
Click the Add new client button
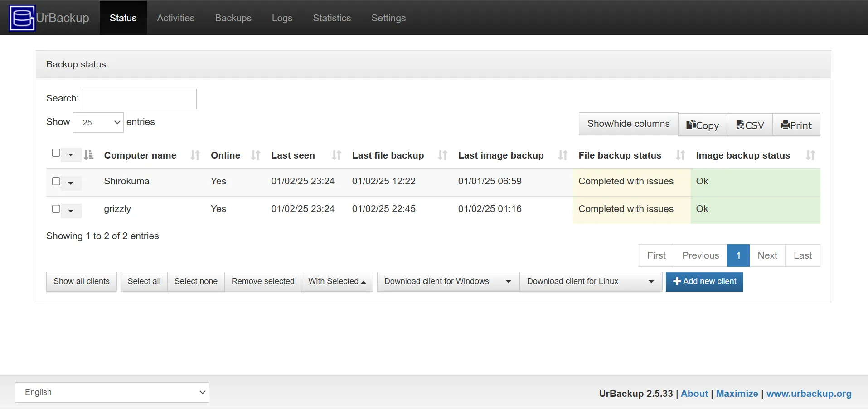click(704, 281)
